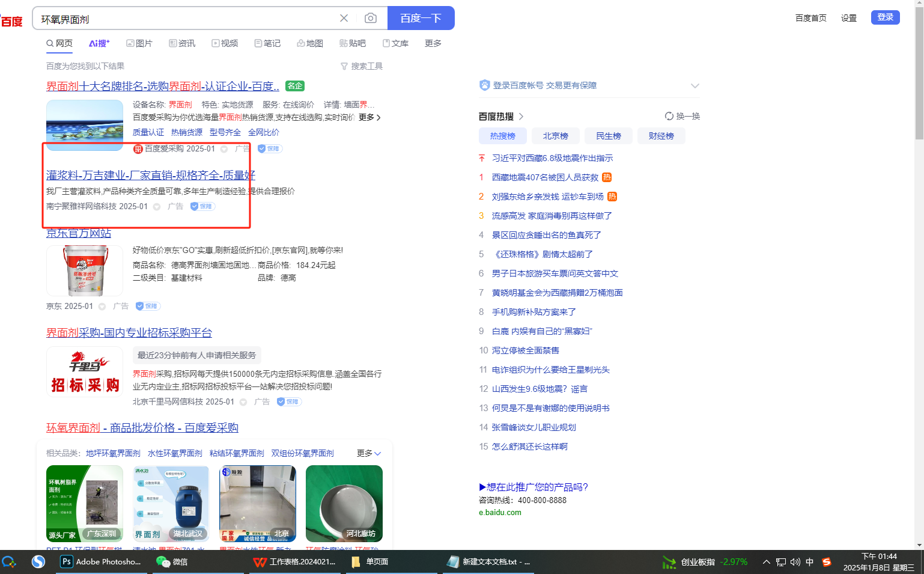Open the 河北廊坊 product thumbnail
This screenshot has width=924, height=574.
tap(344, 504)
